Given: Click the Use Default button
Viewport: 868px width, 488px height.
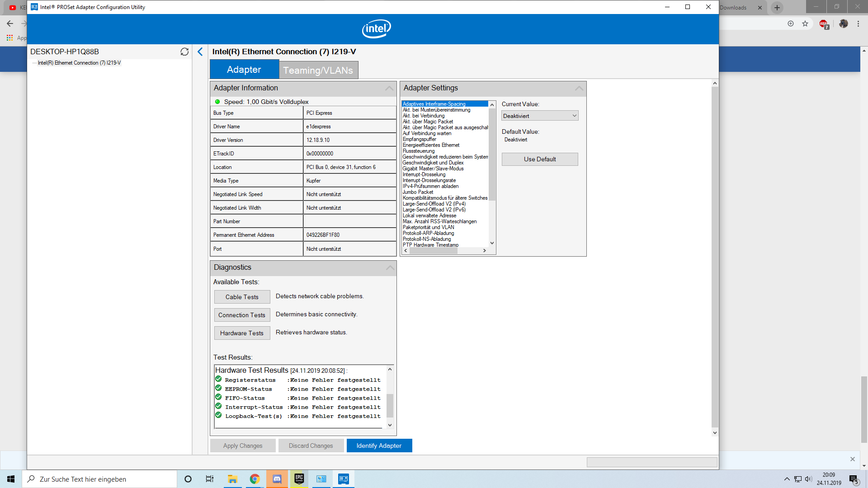Looking at the screenshot, I should (540, 159).
